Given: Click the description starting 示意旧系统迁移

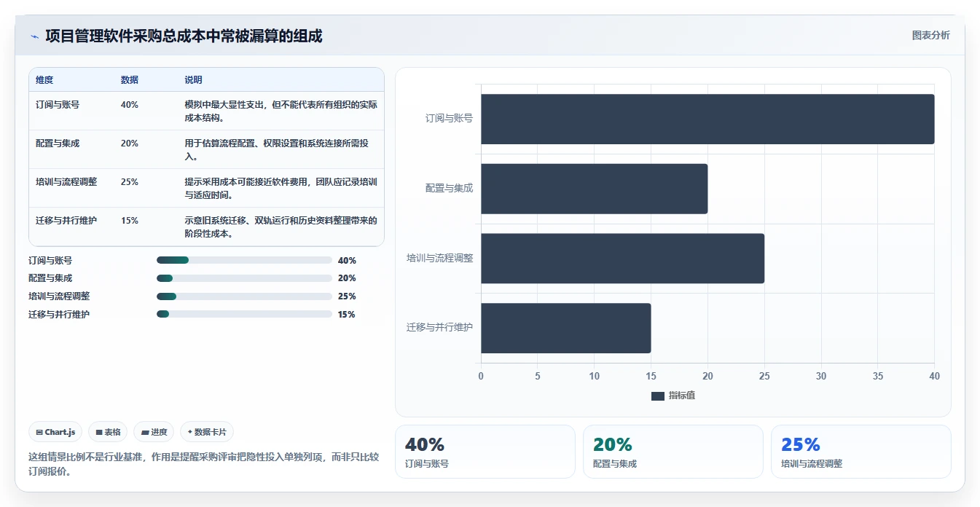Looking at the screenshot, I should pyautogui.click(x=281, y=227).
